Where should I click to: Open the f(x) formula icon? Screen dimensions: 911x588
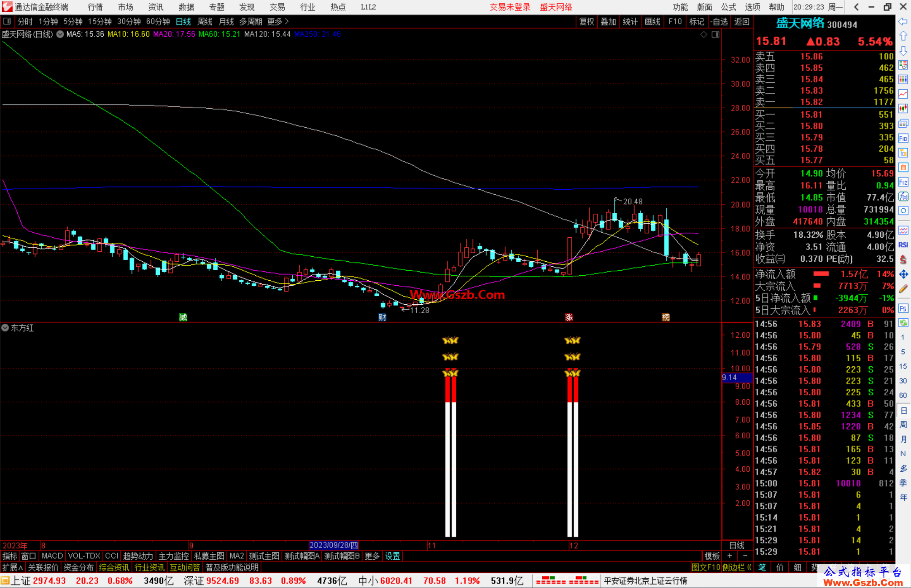[903, 196]
